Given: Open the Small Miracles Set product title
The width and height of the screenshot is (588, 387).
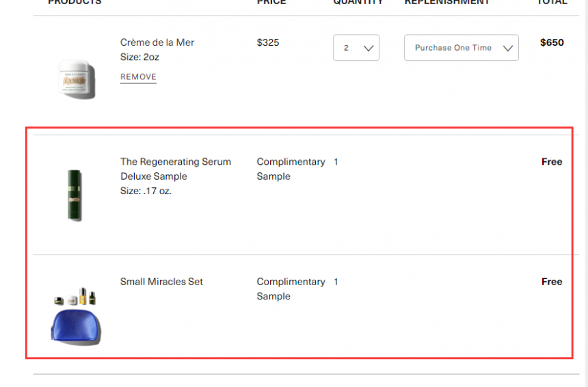Looking at the screenshot, I should tap(161, 282).
